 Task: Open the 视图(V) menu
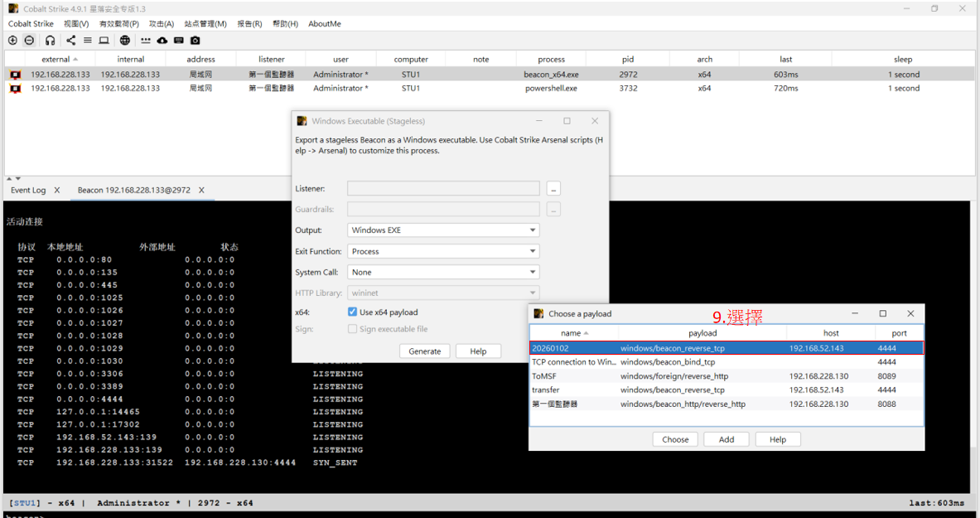pos(76,24)
